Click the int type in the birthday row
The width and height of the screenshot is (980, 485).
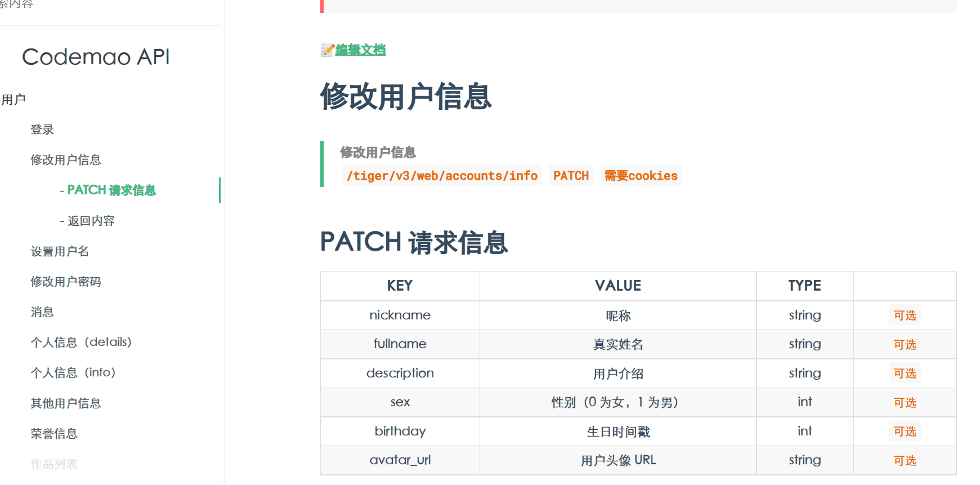tap(805, 431)
